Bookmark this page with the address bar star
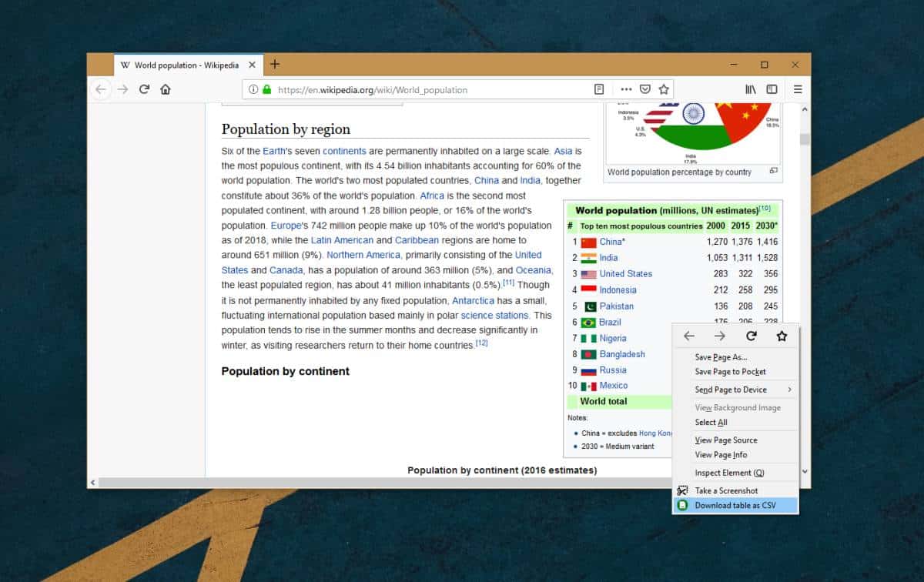 click(x=664, y=89)
